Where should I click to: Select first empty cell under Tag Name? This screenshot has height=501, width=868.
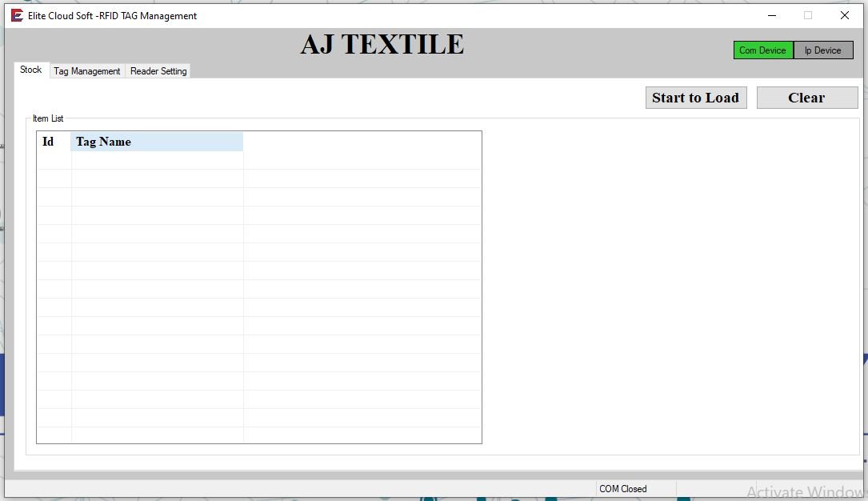(157, 160)
